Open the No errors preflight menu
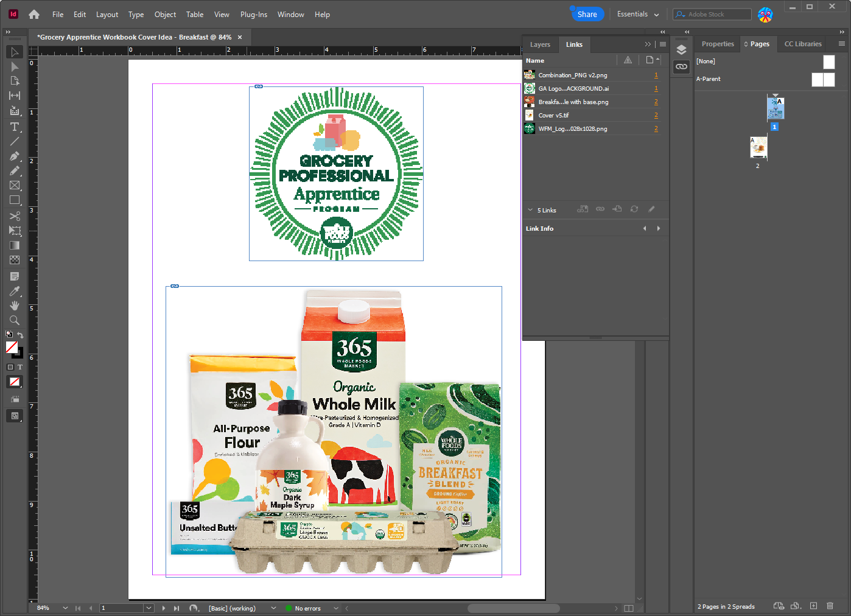 tap(335, 608)
